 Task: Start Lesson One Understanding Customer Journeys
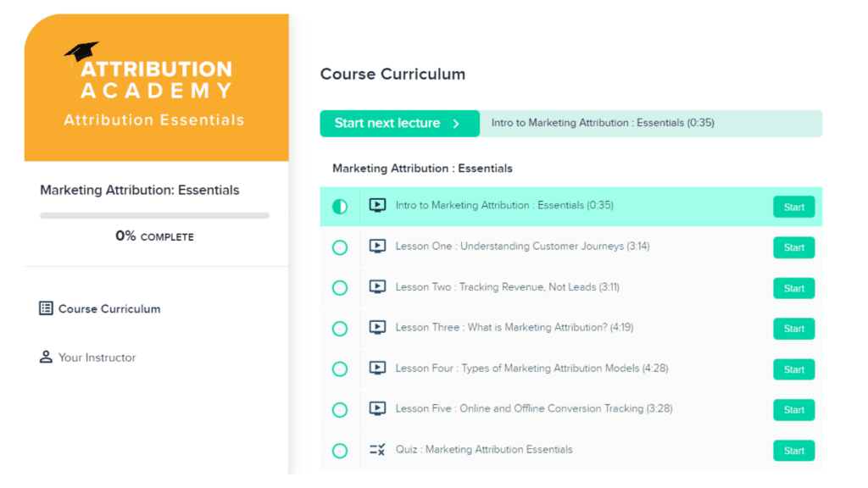[x=793, y=247]
